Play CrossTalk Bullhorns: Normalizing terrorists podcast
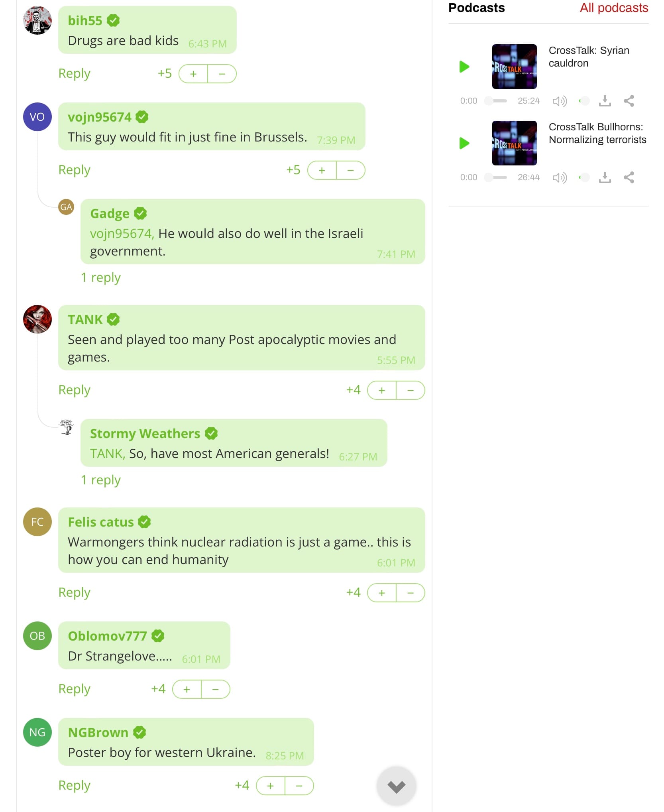Screen dimensions: 664x812 tap(464, 143)
